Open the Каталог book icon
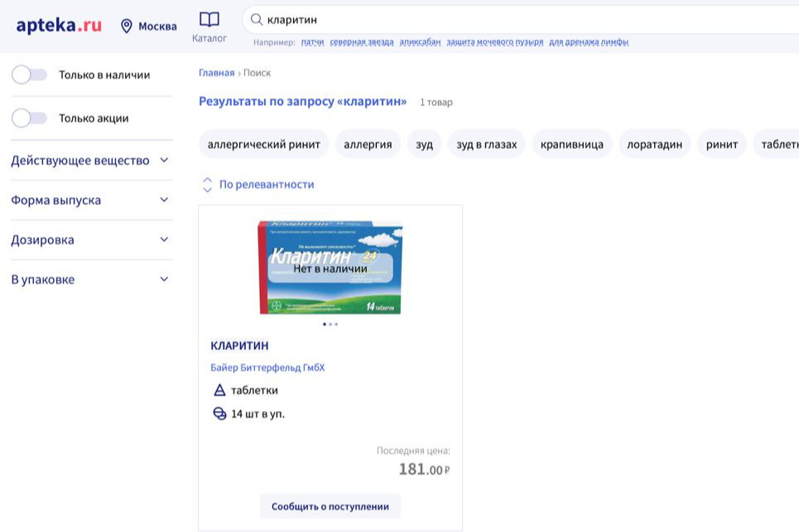Image resolution: width=799 pixels, height=532 pixels. (209, 20)
